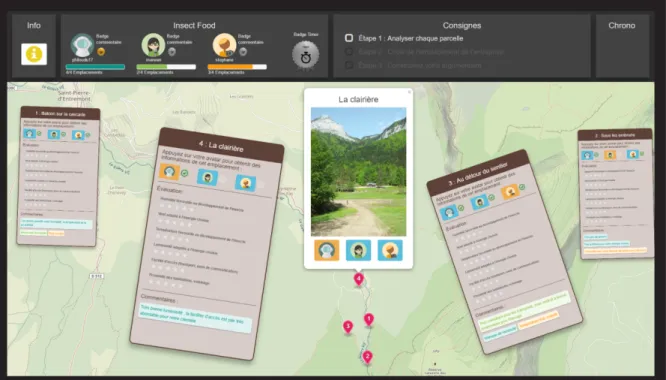Click the middle avatar on card 3
The height and width of the screenshot is (380, 666).
[480, 201]
